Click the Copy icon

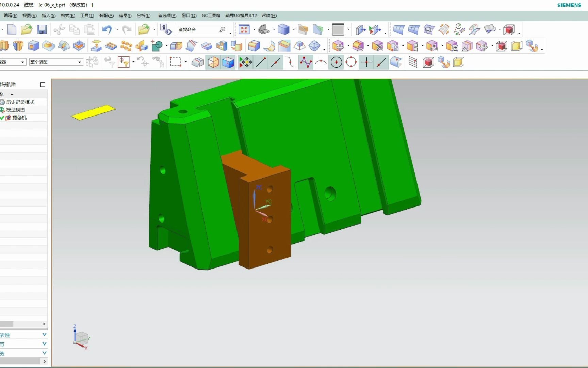pyautogui.click(x=74, y=30)
